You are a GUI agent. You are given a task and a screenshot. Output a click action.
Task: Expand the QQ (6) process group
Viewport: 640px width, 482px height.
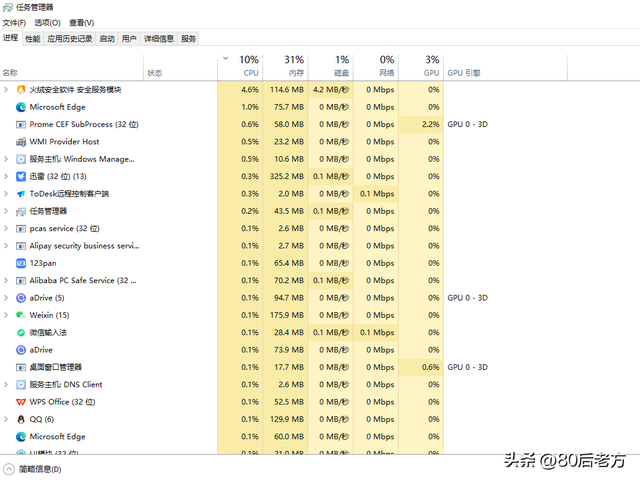coord(6,419)
